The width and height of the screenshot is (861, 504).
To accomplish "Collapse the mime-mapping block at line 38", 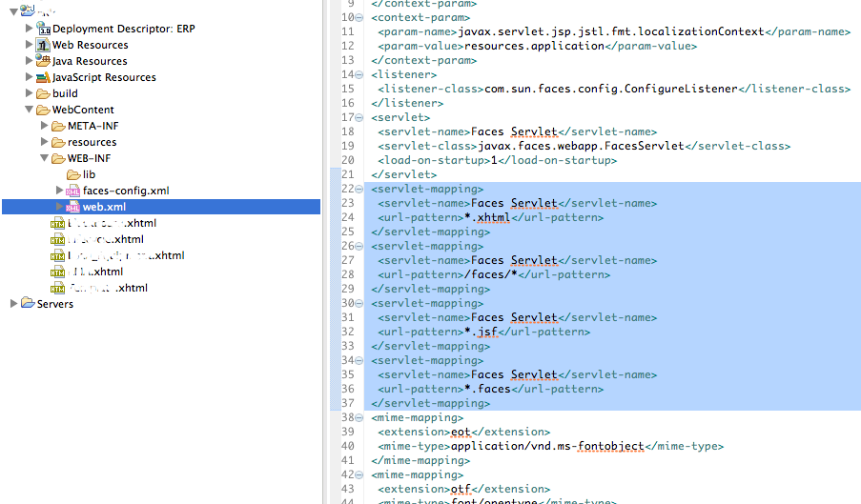I will pos(359,417).
